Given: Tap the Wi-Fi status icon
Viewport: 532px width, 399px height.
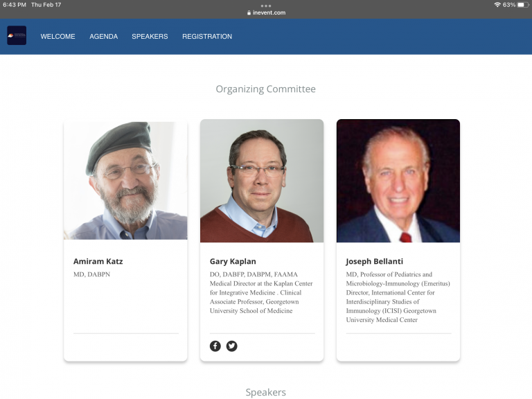Looking at the screenshot, I should click(497, 5).
